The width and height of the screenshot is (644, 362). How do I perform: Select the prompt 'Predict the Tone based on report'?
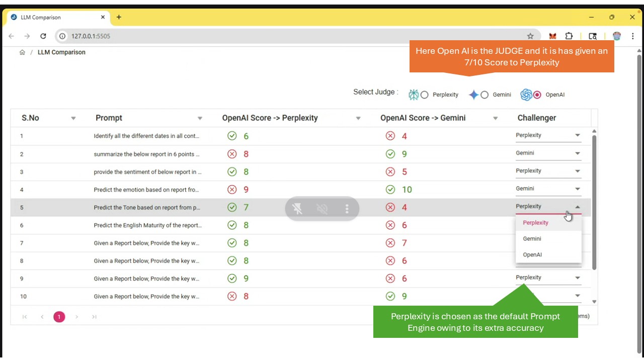point(147,207)
